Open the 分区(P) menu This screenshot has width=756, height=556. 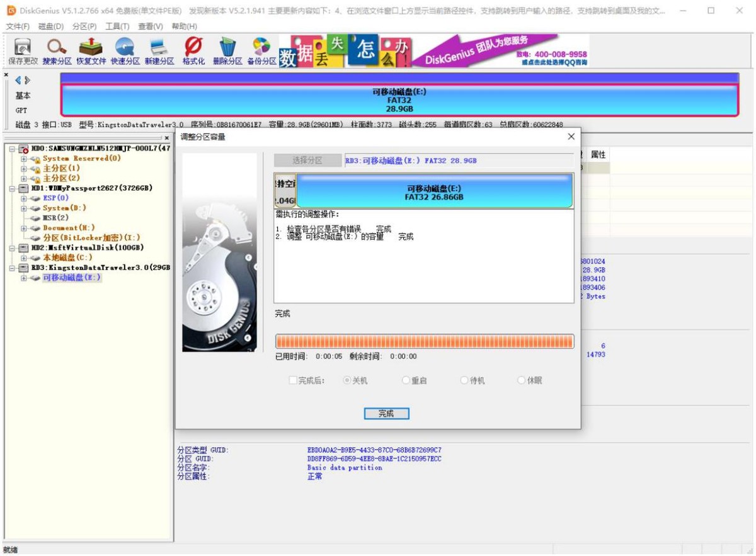pyautogui.click(x=84, y=26)
